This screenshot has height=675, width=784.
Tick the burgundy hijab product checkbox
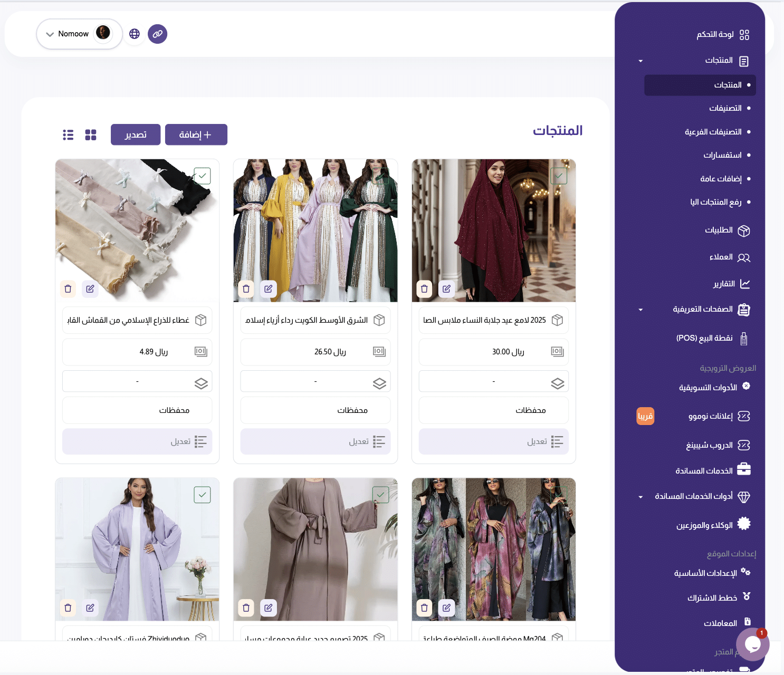(559, 176)
